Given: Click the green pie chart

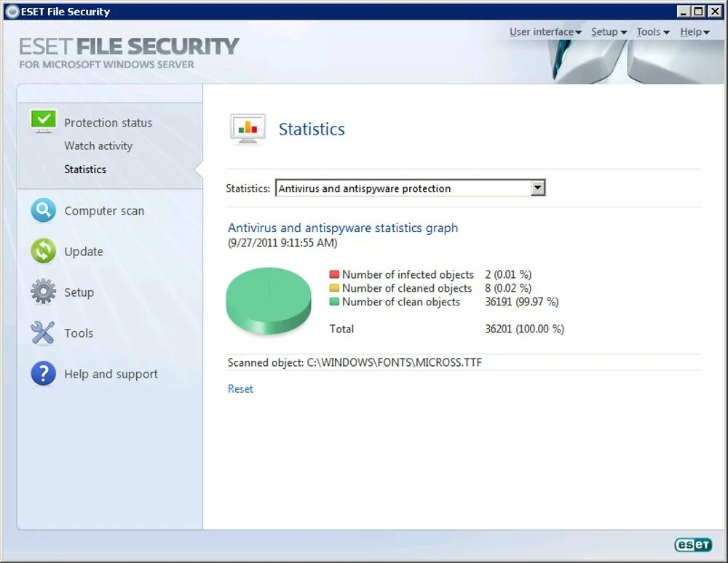Looking at the screenshot, I should (269, 300).
